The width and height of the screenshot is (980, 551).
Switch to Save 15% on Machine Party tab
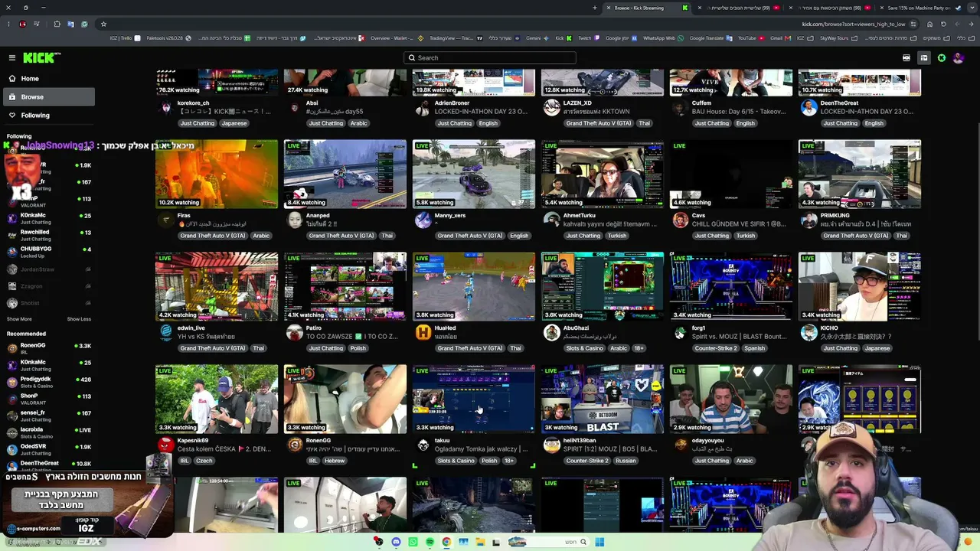[x=919, y=8]
